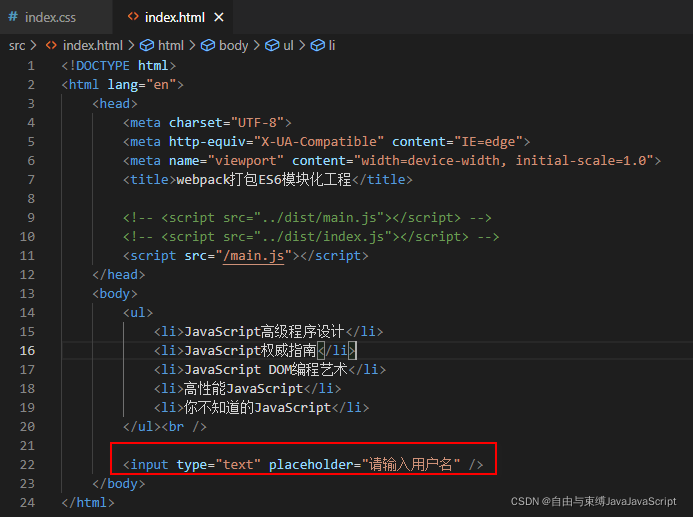The image size is (693, 517).
Task: Expand the chevron after ul breadcrumb
Action: tap(302, 46)
